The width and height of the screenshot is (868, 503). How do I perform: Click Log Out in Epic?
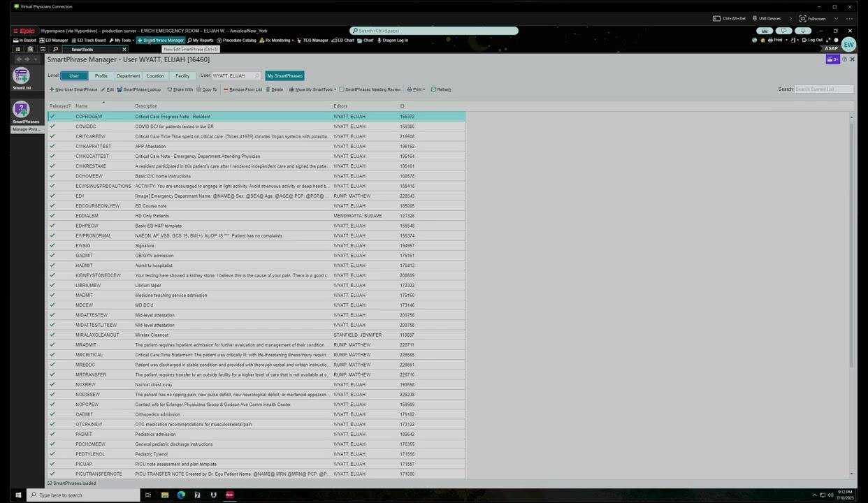point(813,41)
